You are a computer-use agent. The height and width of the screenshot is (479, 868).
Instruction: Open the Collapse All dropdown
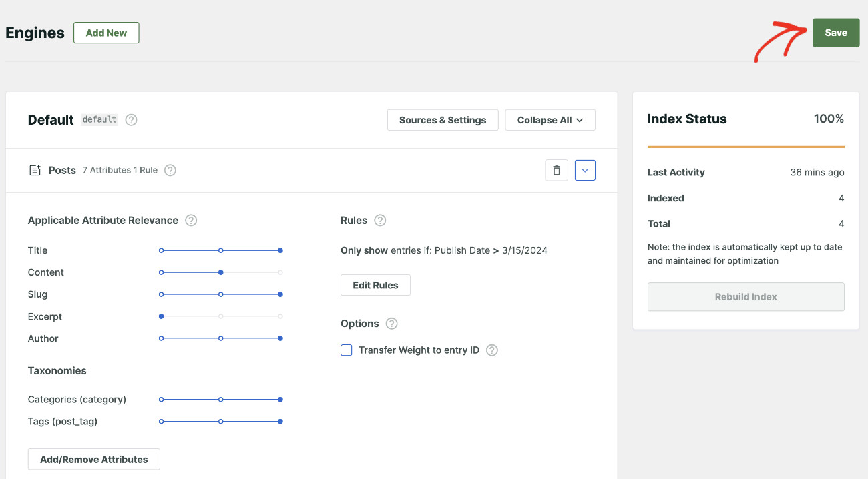550,120
